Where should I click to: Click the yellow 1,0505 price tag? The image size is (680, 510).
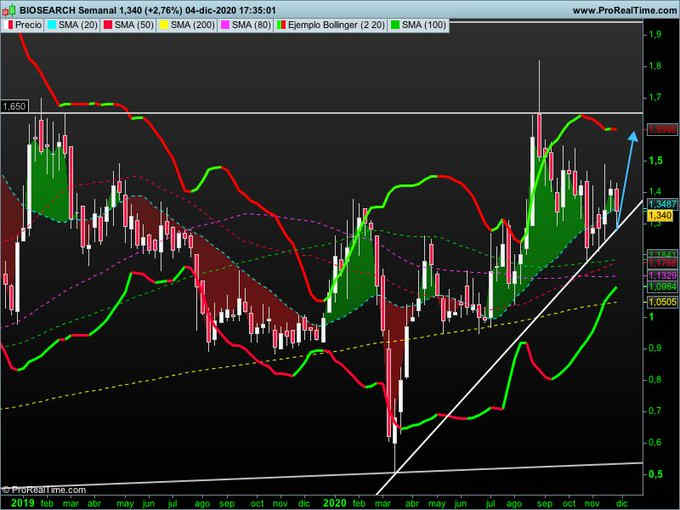point(662,301)
